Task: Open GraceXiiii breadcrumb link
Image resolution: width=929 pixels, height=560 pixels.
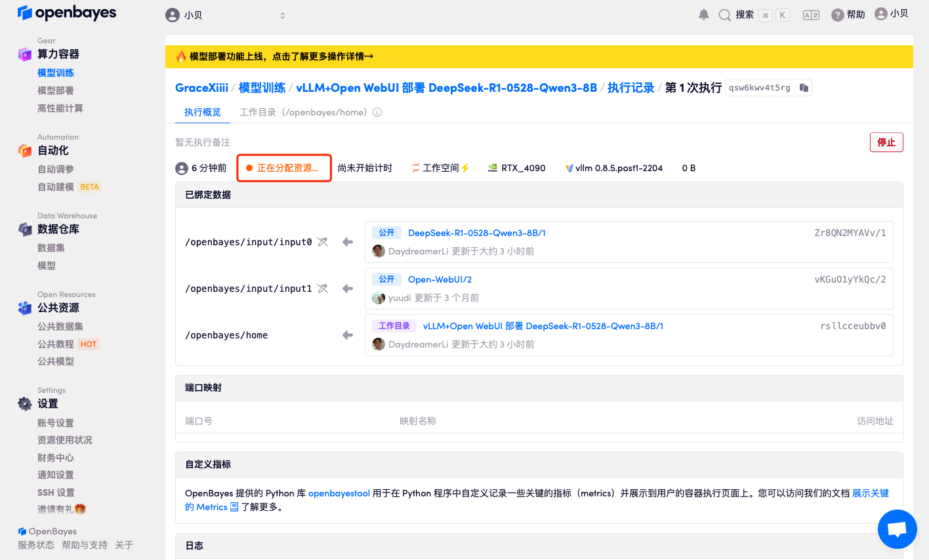Action: (201, 88)
